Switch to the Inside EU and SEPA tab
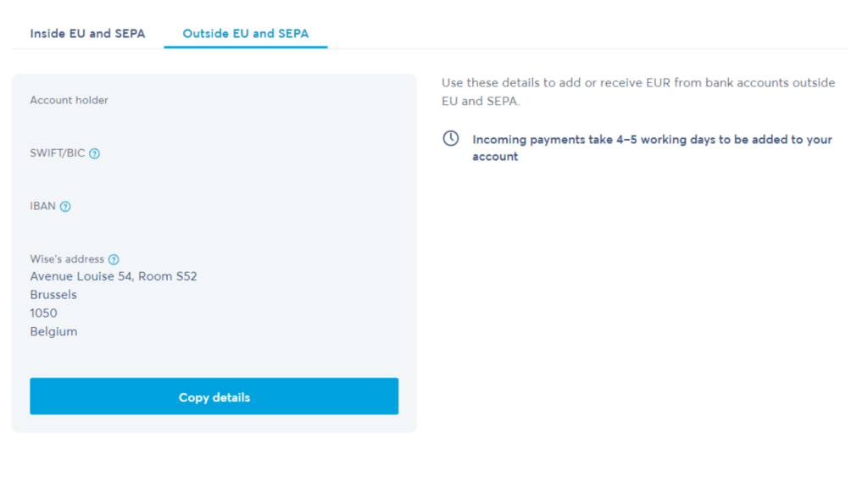This screenshot has width=868, height=488. 87,34
